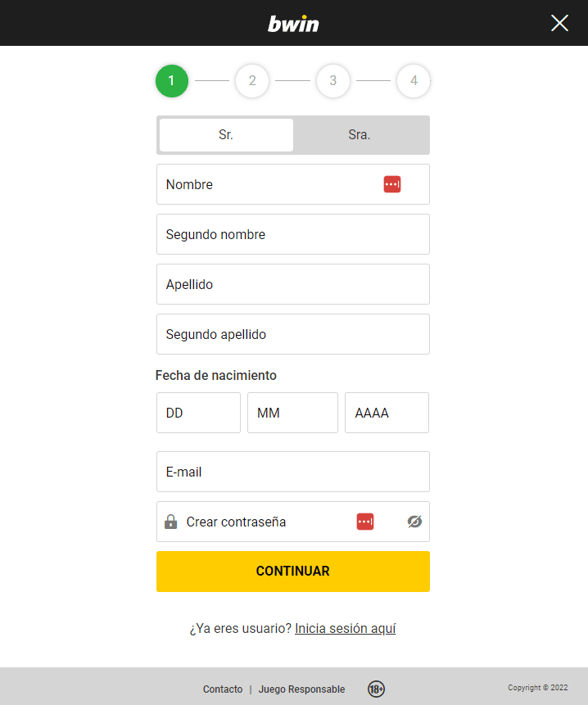The image size is (588, 705).
Task: Click the bwin logo in the header
Action: click(x=292, y=22)
